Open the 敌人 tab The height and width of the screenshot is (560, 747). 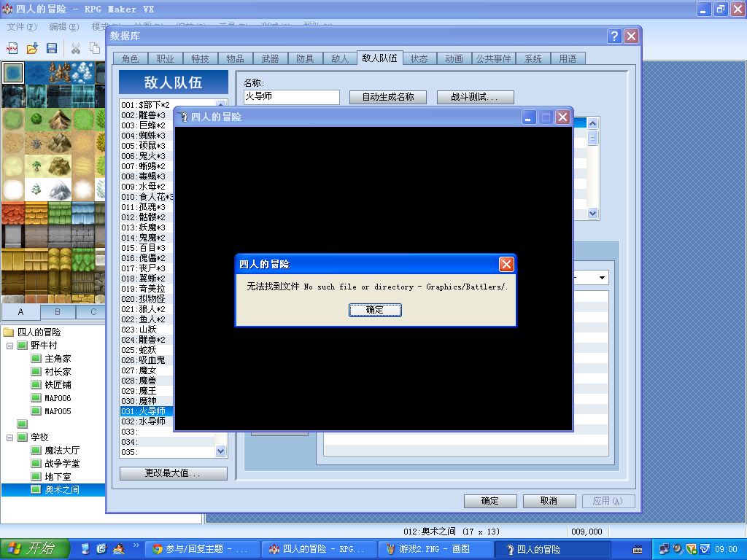[340, 58]
